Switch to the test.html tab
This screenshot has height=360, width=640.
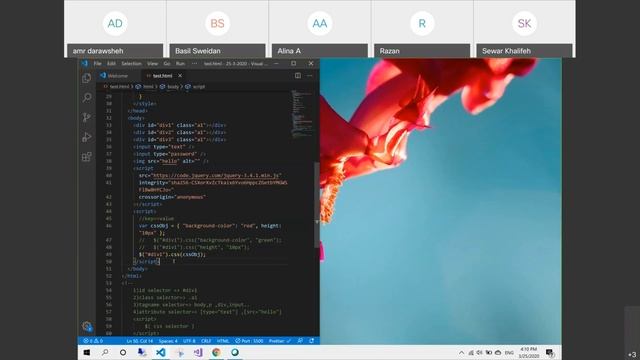(163, 76)
